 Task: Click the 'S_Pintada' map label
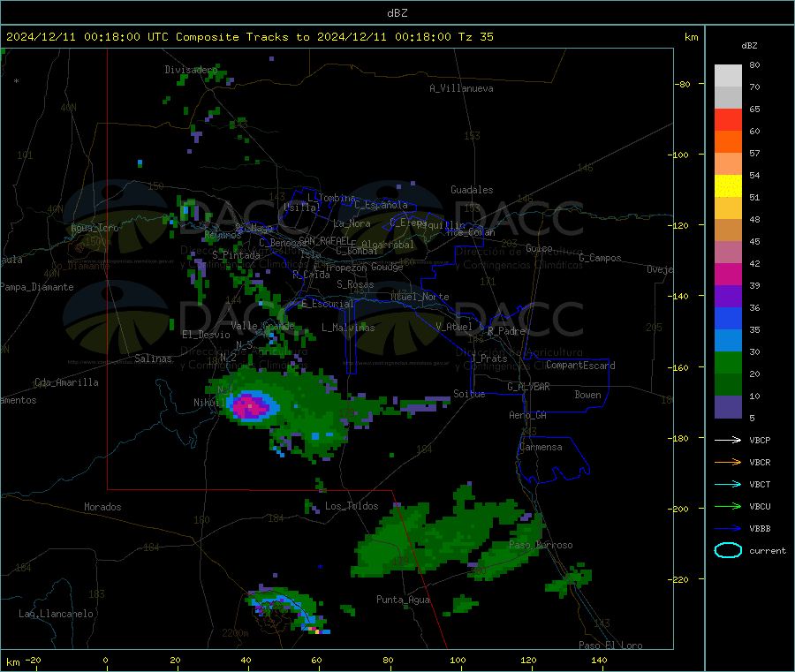click(x=236, y=255)
